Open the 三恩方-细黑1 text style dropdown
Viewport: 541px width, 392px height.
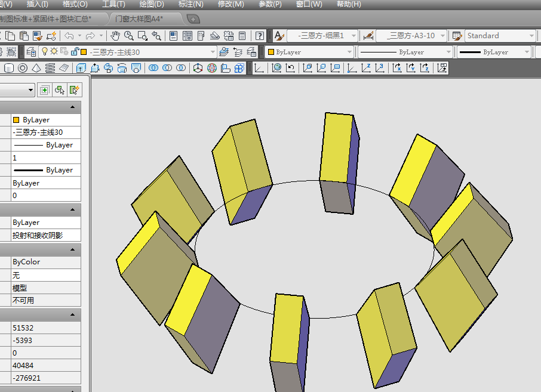tap(354, 36)
